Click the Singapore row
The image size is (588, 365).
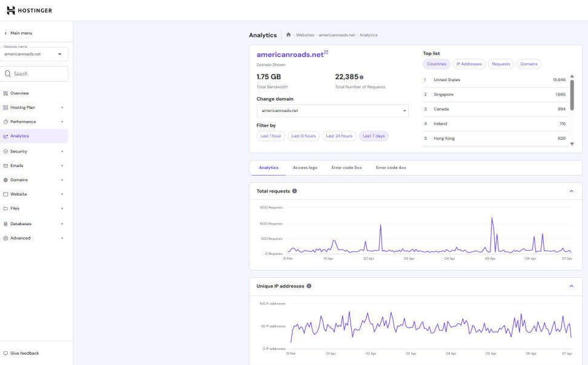[x=495, y=94]
